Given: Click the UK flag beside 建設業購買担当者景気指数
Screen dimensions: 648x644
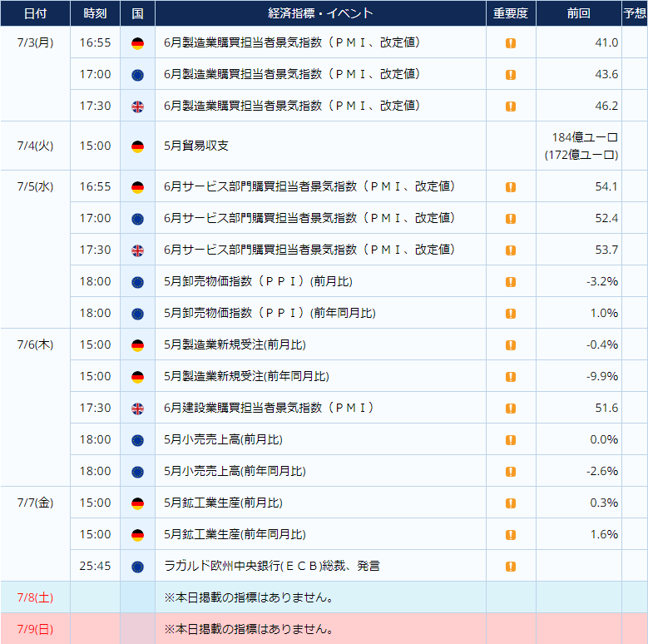Looking at the screenshot, I should 137,409.
